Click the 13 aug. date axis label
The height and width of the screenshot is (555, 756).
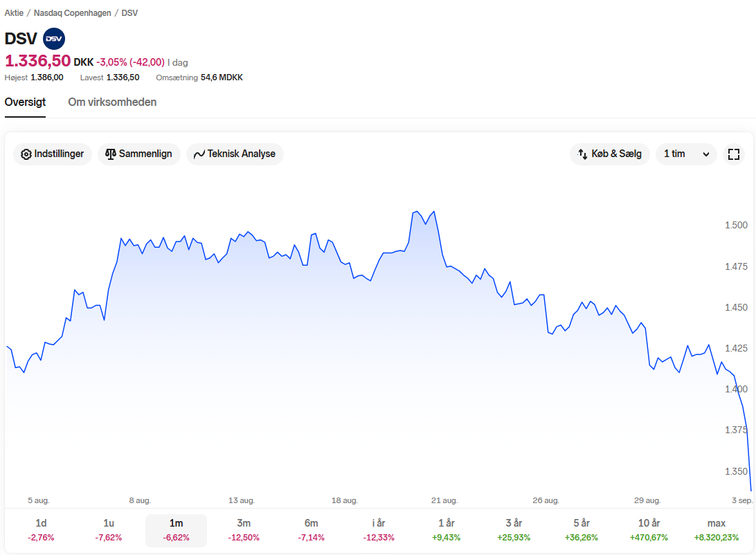(242, 500)
